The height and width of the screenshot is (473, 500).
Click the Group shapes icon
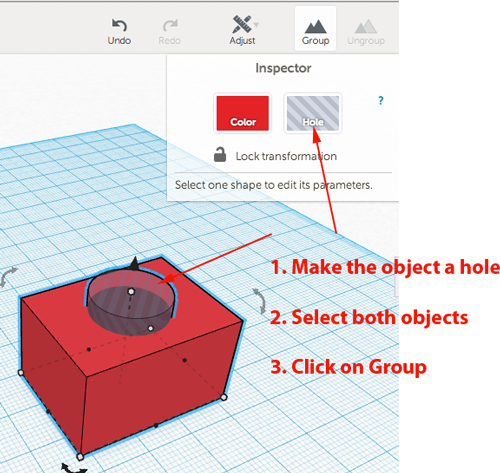pos(315,27)
